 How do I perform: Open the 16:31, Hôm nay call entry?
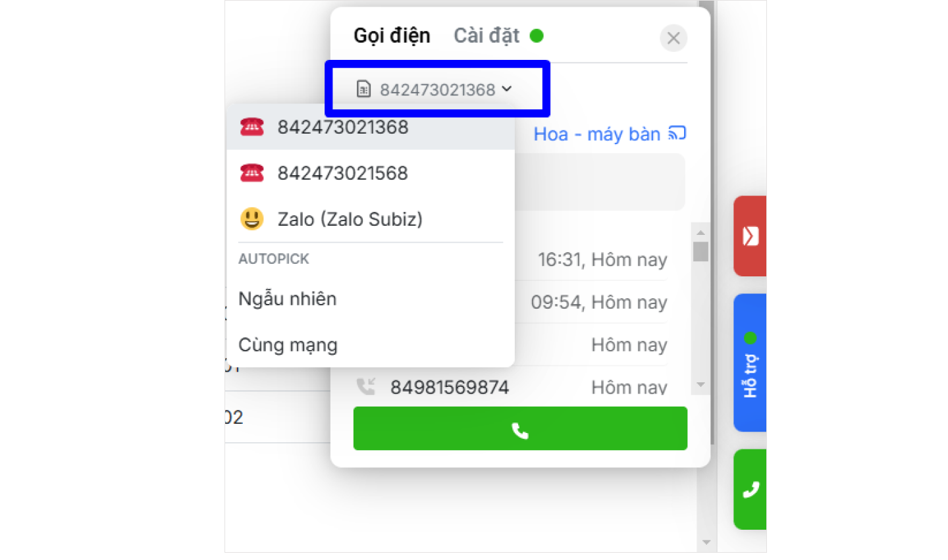[602, 260]
